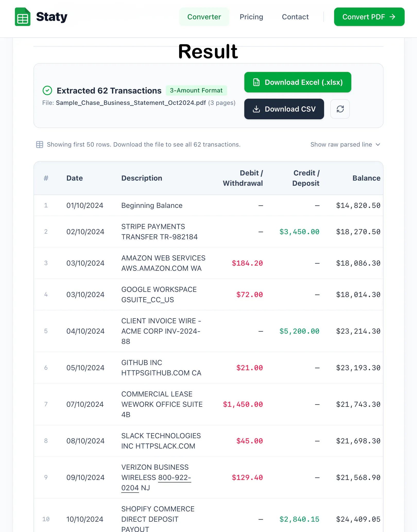Click the $21,568.90 balance cell
This screenshot has height=532, width=417.
(358, 477)
